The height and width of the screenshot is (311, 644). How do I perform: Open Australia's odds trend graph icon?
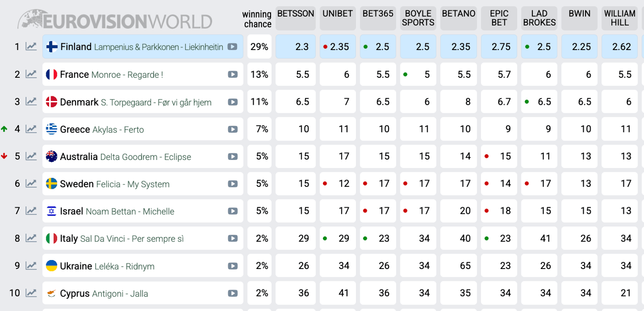click(x=31, y=156)
